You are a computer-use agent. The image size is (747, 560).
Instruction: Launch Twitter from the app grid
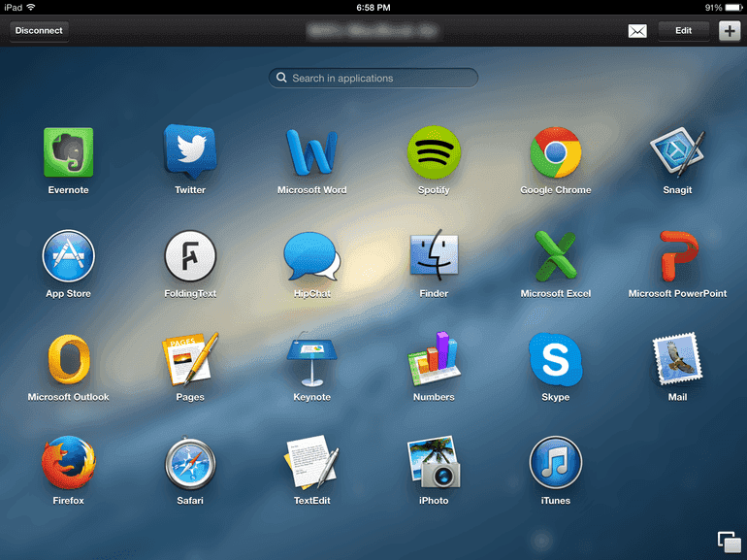click(190, 153)
